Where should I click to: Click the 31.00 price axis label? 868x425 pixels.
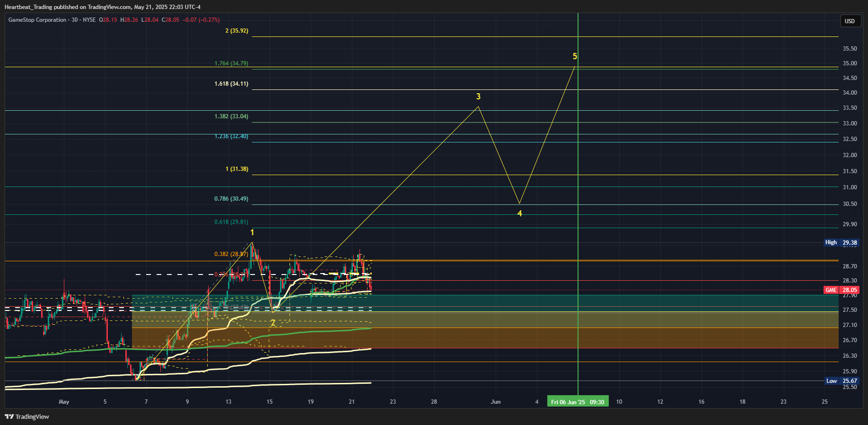pos(850,187)
